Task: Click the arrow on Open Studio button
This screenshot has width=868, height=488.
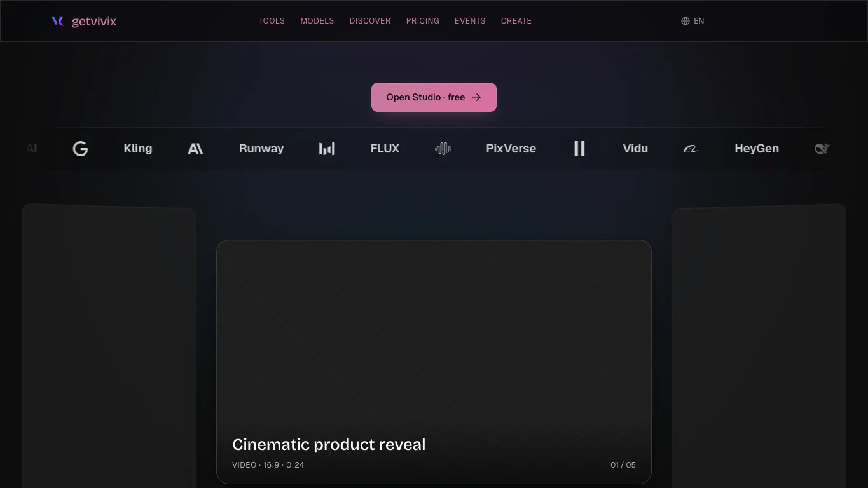Action: [x=477, y=97]
